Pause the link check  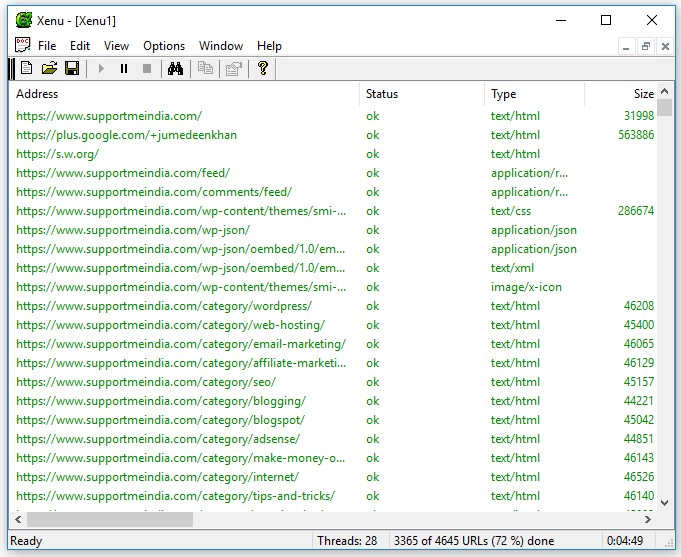(x=124, y=69)
